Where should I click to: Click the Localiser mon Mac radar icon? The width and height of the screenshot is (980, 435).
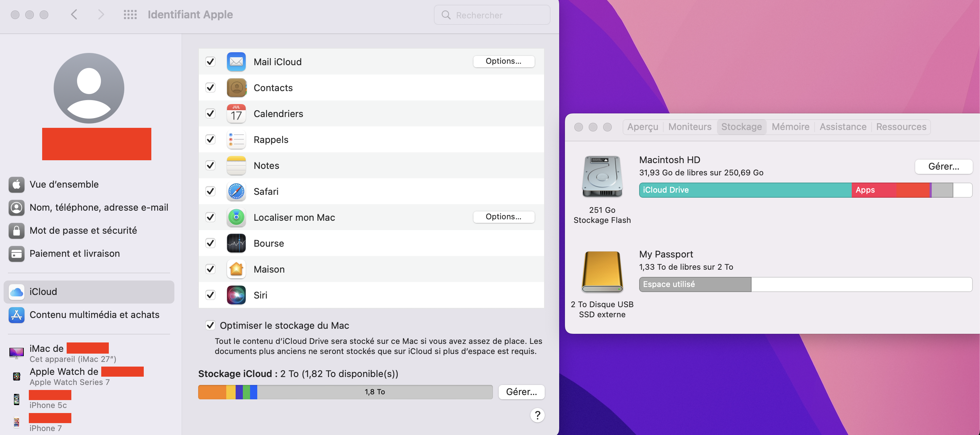click(236, 217)
